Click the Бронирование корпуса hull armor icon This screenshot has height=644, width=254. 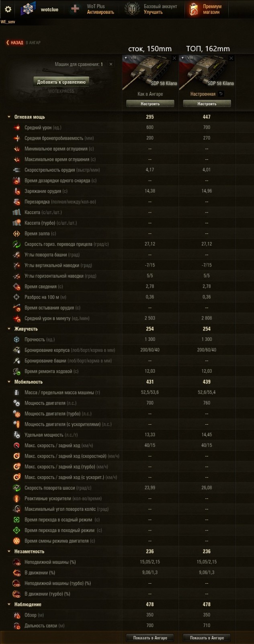(x=16, y=350)
